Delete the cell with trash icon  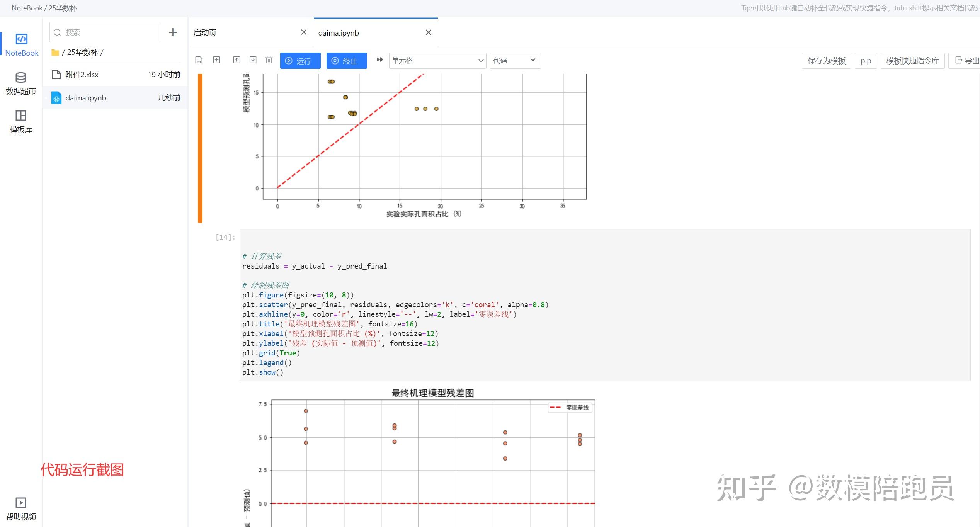tap(269, 60)
